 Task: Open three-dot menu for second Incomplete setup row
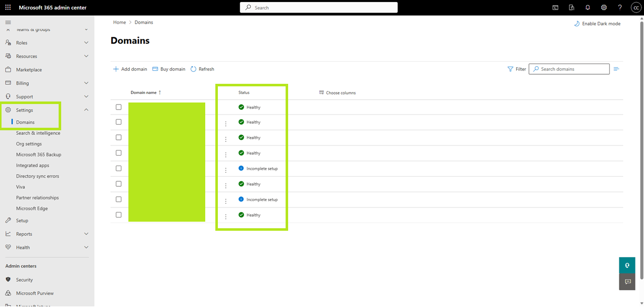click(x=226, y=201)
